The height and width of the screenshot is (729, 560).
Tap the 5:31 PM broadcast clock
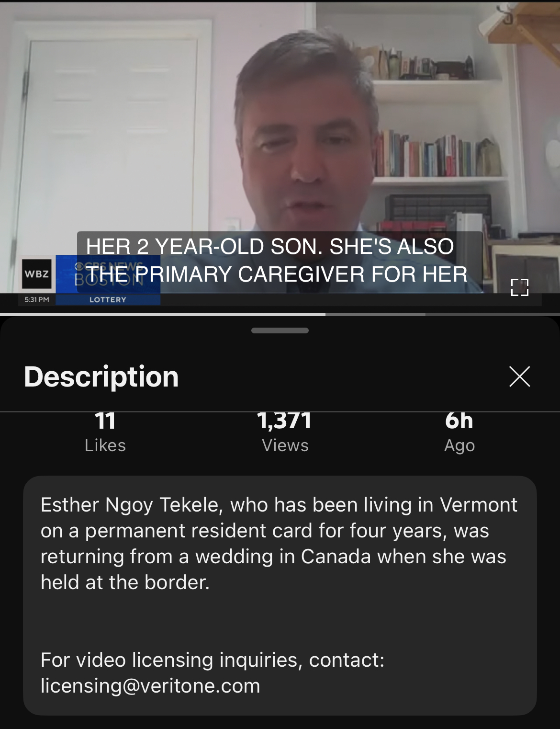coord(37,299)
